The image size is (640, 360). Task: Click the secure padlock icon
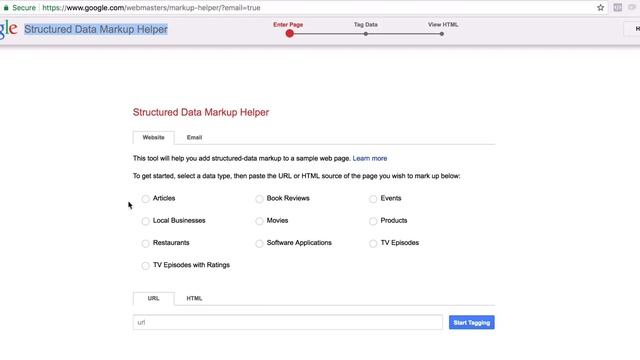click(6, 8)
